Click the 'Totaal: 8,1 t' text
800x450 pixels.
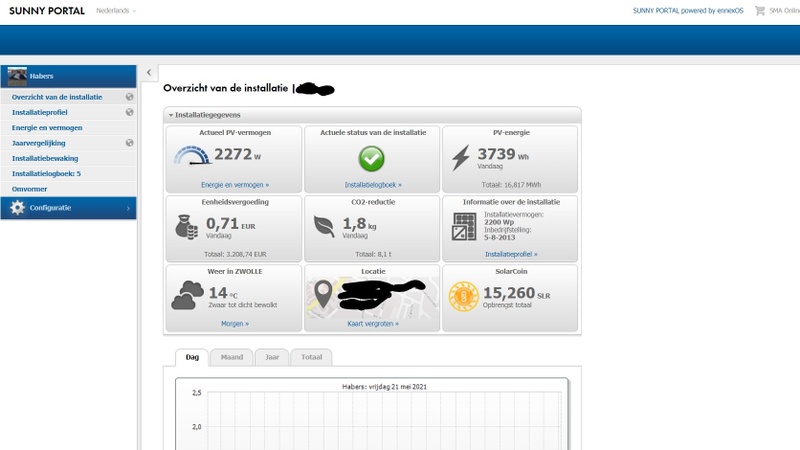click(x=373, y=254)
